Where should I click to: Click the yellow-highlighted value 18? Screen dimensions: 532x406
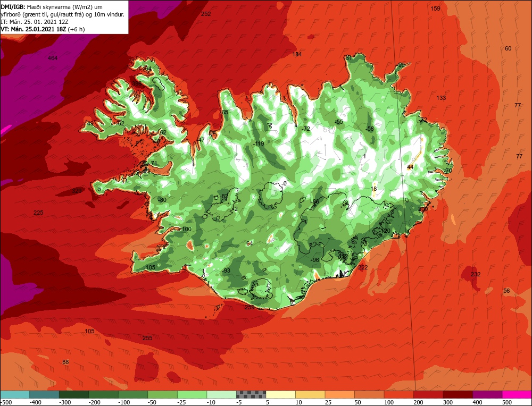pyautogui.click(x=373, y=189)
